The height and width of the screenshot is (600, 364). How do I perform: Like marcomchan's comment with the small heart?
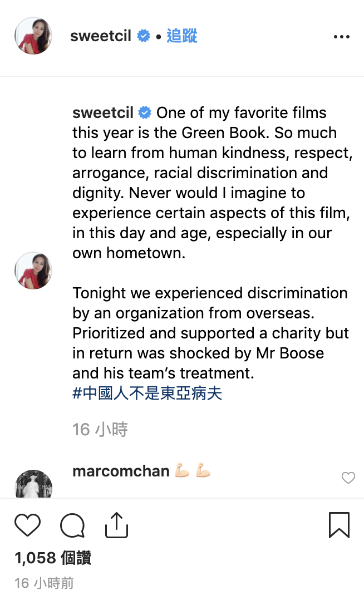click(348, 478)
